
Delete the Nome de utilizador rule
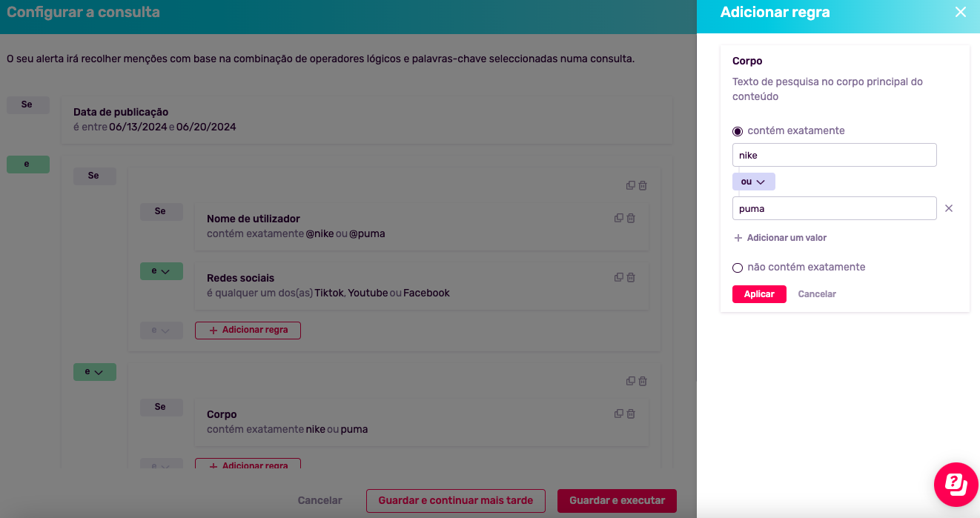(631, 218)
